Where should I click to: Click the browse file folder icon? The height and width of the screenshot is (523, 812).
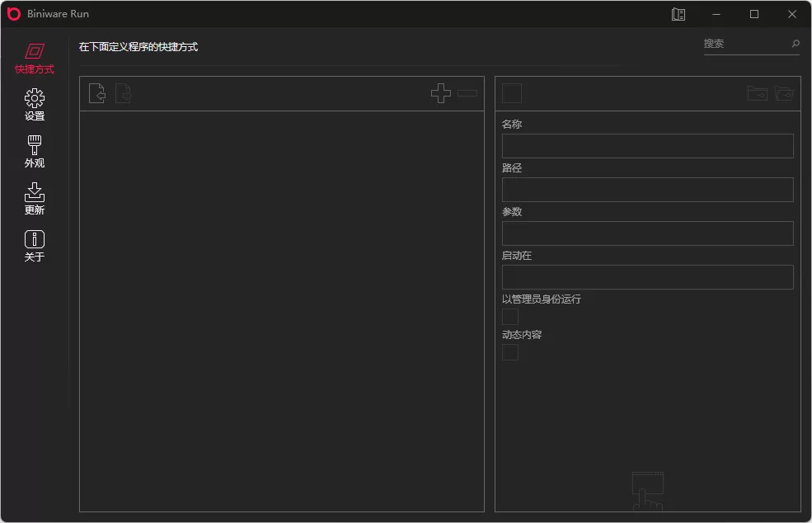[x=757, y=93]
